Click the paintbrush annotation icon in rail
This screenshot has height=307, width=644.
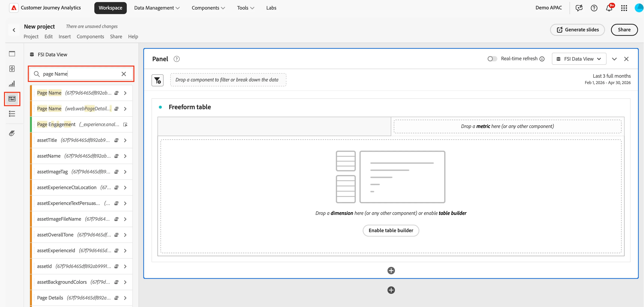click(x=12, y=133)
